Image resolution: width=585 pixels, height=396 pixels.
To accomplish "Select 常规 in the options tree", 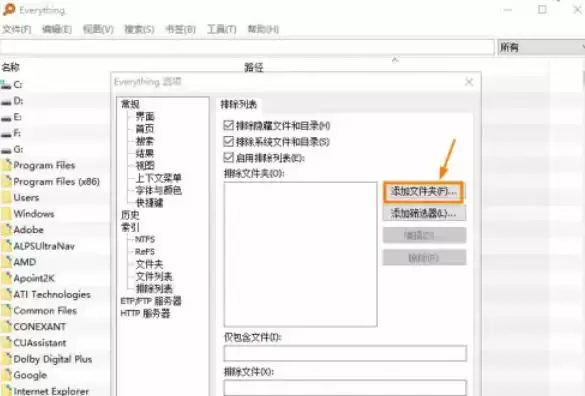I will coord(130,104).
